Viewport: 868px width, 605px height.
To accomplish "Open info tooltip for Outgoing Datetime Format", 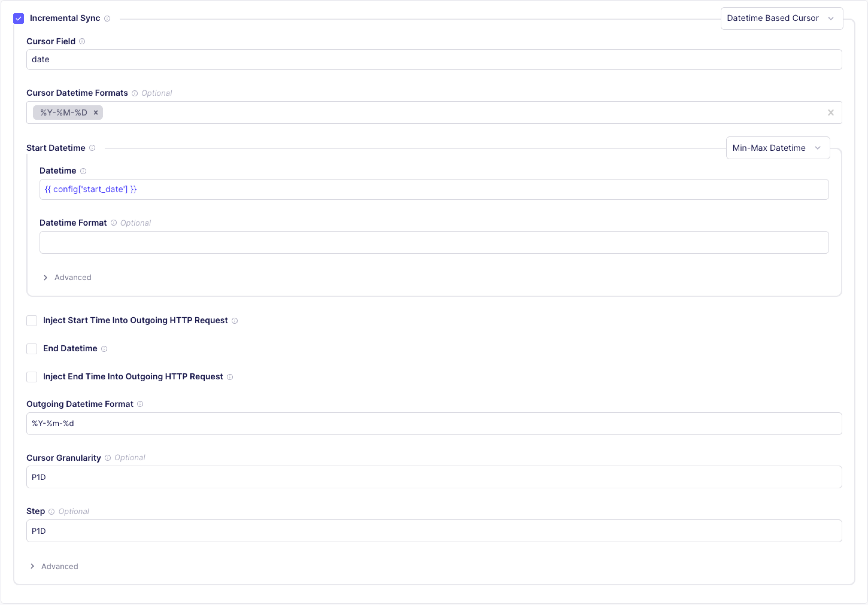I will [x=140, y=404].
